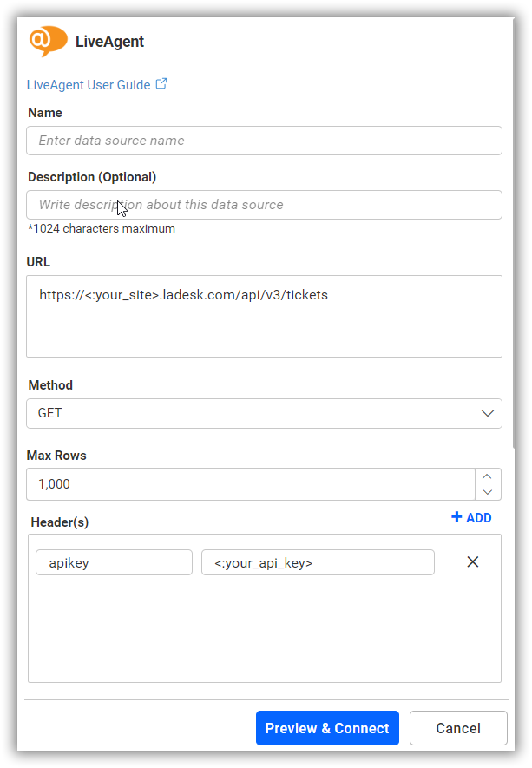Click the URL label

coord(38,262)
